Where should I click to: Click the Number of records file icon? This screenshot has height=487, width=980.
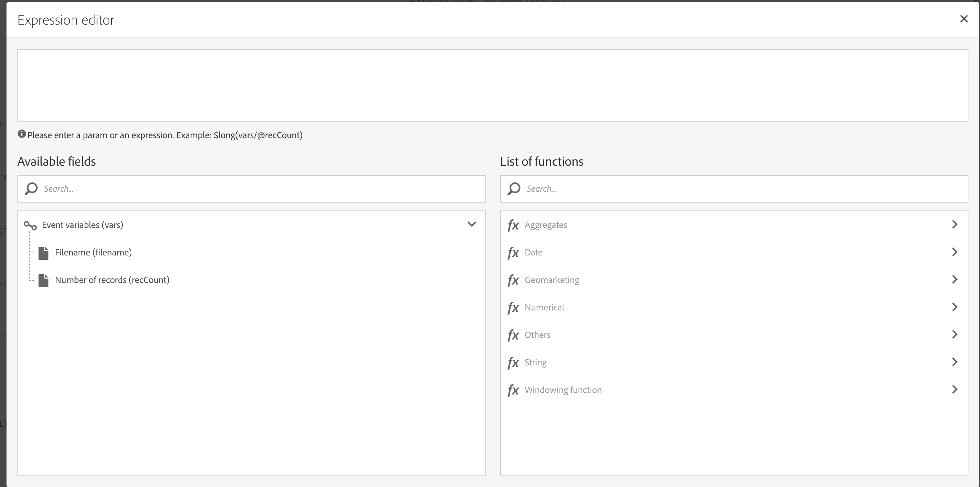(43, 280)
